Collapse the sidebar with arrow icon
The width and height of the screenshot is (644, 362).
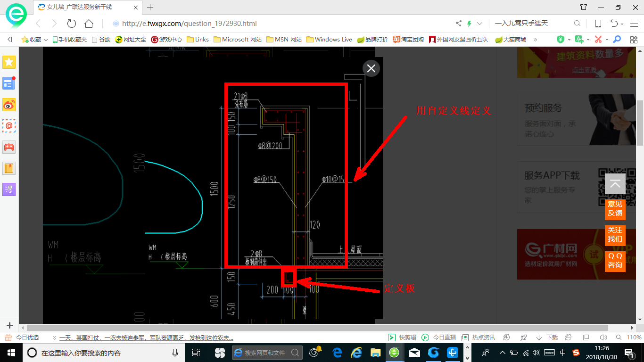point(10,40)
